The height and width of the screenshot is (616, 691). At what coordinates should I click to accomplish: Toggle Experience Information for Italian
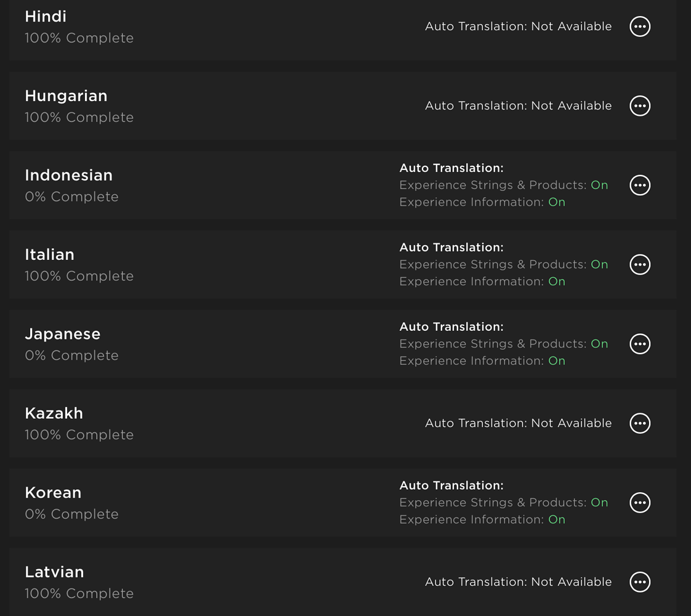point(556,282)
